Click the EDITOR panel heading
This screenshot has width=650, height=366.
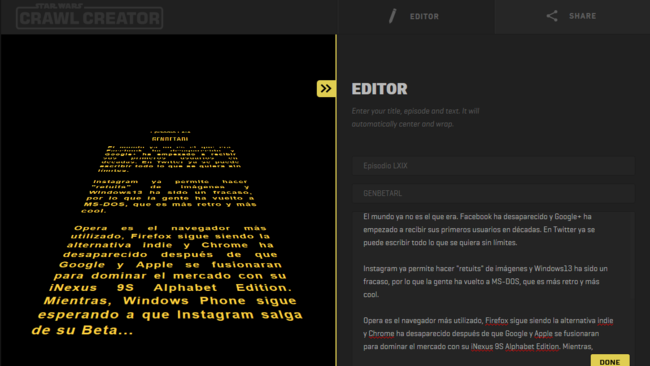point(379,89)
